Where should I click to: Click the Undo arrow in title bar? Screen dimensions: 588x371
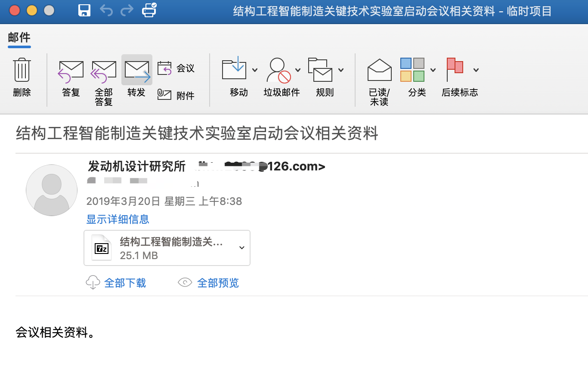coord(106,10)
